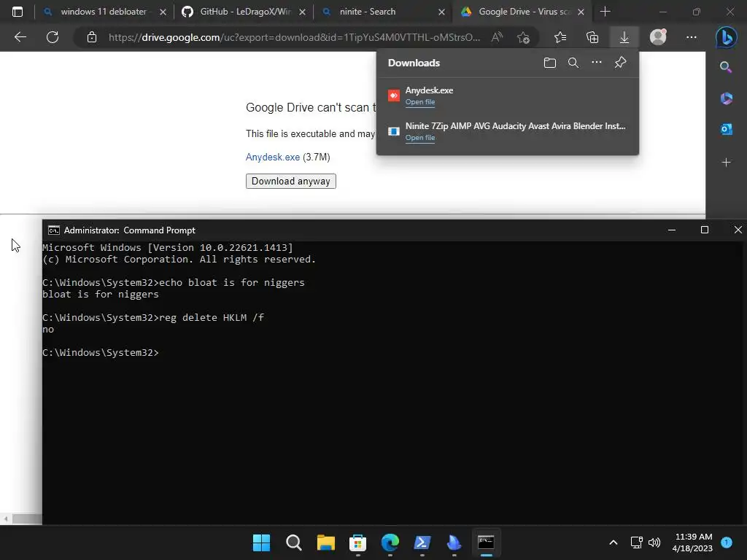Open the network status tray icon
The image size is (747, 560).
pyautogui.click(x=636, y=542)
